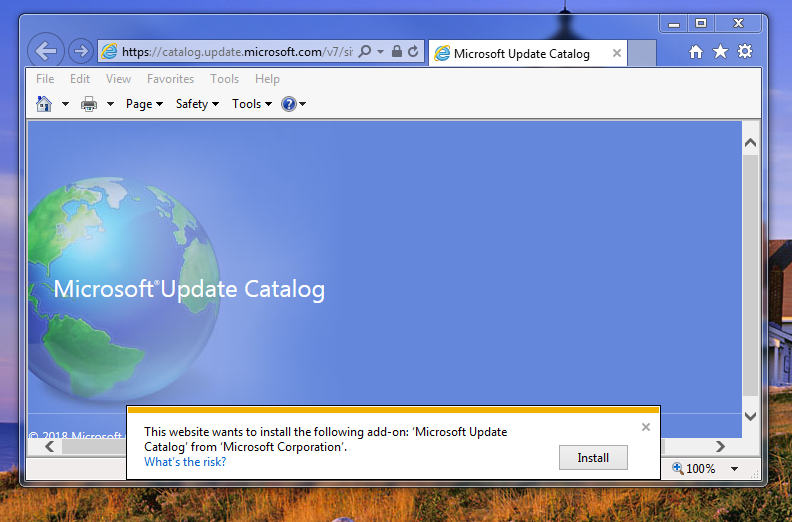Screen dimensions: 792x522
Task: Expand the Page dropdown in command bar
Action: click(x=144, y=104)
